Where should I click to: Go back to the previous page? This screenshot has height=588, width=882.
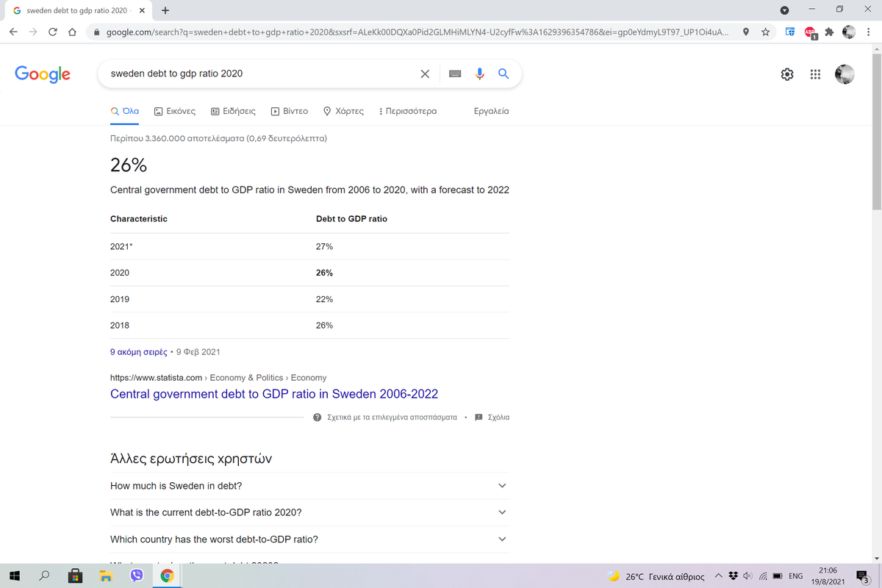(x=14, y=32)
